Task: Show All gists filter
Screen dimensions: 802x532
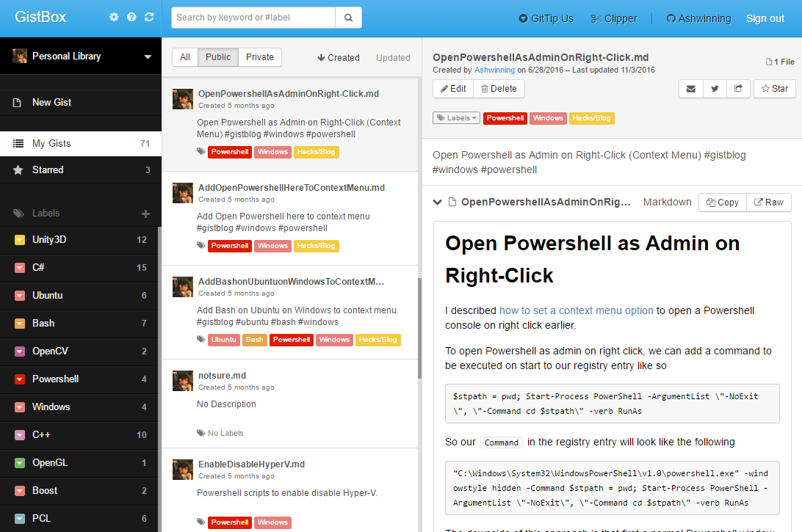Action: point(185,57)
